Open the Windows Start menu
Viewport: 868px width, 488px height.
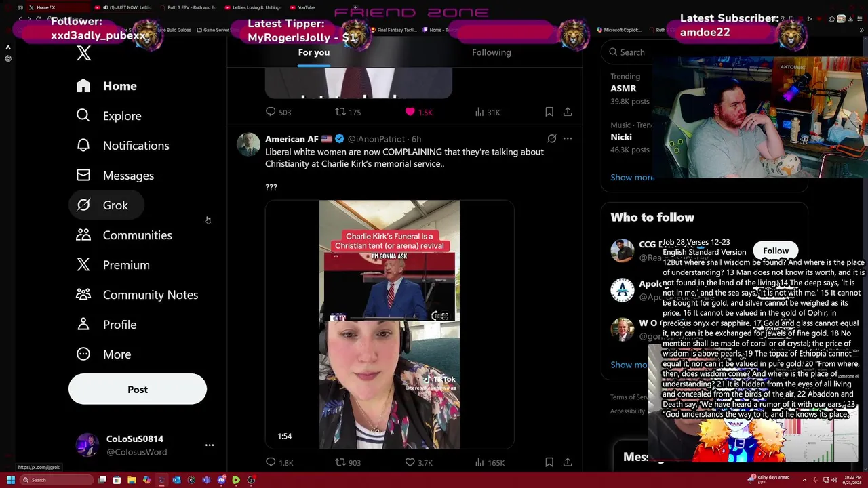11,480
